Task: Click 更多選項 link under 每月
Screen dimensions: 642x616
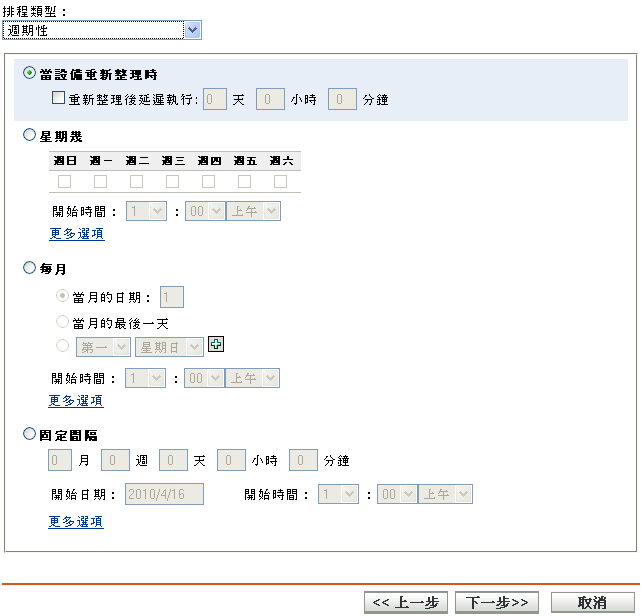Action: point(76,401)
